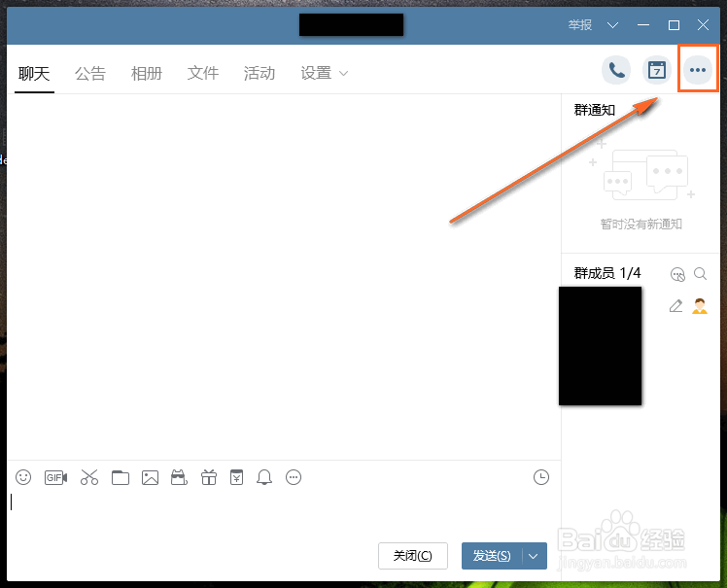Minimize the chat window
727x588 pixels.
[643, 25]
